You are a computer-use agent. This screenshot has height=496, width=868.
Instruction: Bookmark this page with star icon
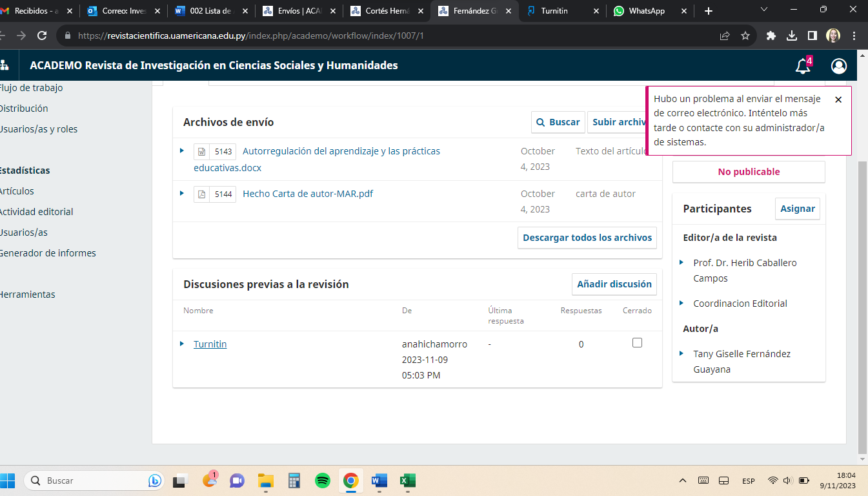point(745,36)
